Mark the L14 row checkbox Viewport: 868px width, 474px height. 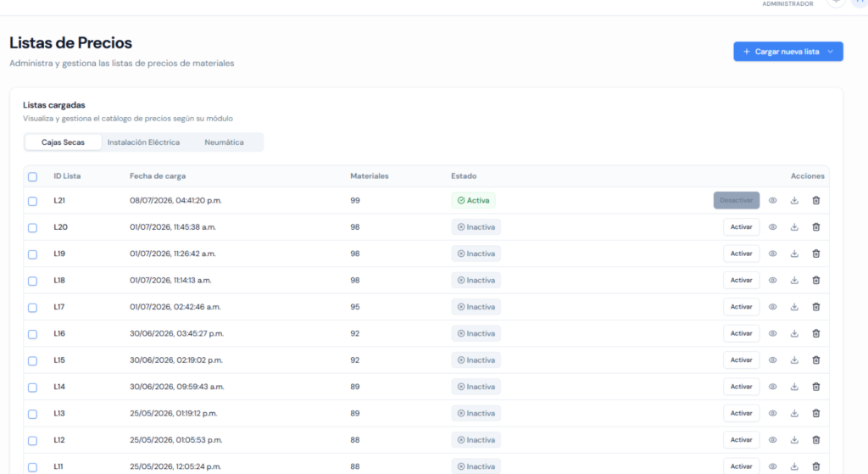point(33,387)
